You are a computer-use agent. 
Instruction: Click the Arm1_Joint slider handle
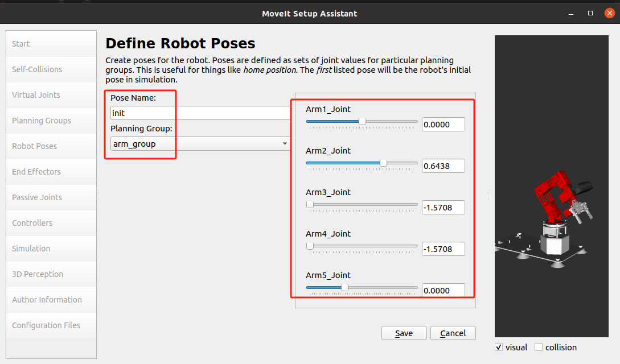[x=362, y=122]
